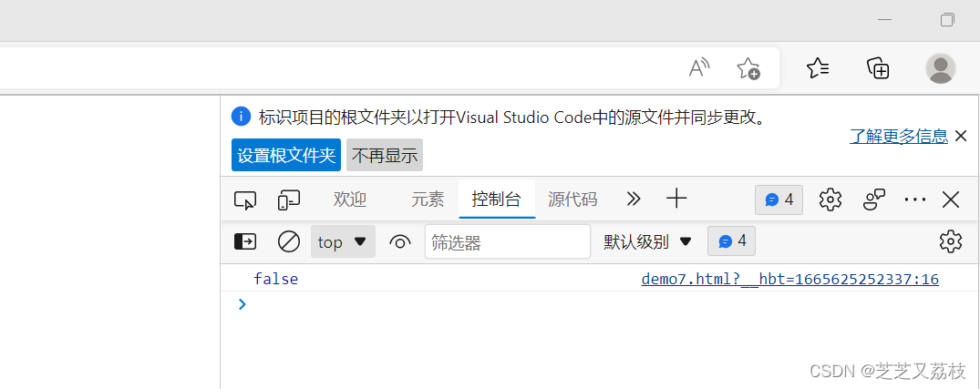Create a live expression eye icon
This screenshot has height=389, width=980.
click(x=400, y=241)
